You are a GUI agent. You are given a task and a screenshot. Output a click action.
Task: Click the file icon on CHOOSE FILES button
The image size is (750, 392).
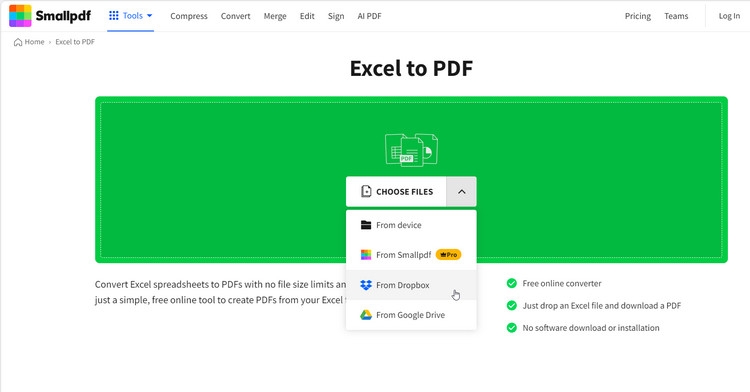[x=366, y=192]
